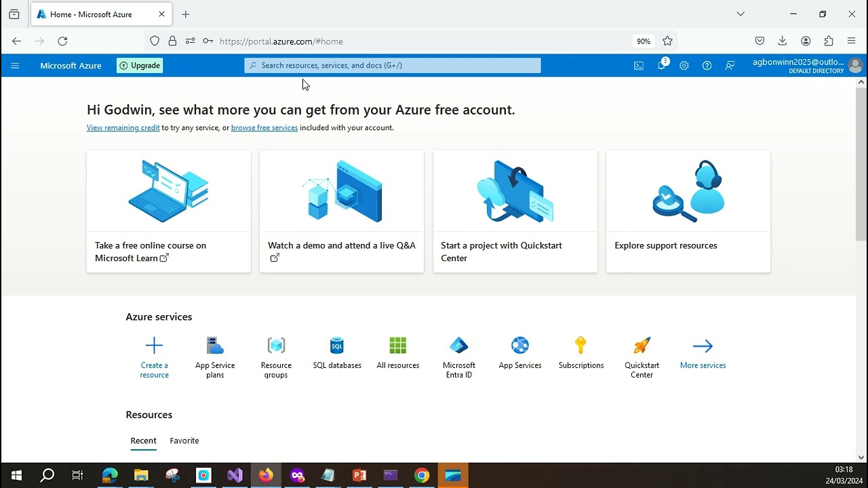Open Google Chrome from the taskbar
This screenshot has height=488, width=868.
(x=422, y=476)
